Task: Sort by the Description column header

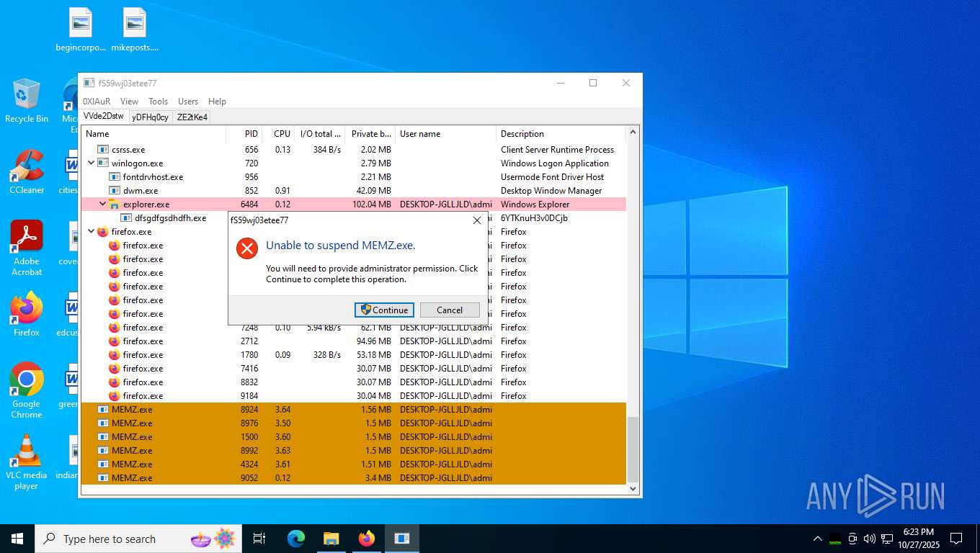Action: [x=561, y=134]
